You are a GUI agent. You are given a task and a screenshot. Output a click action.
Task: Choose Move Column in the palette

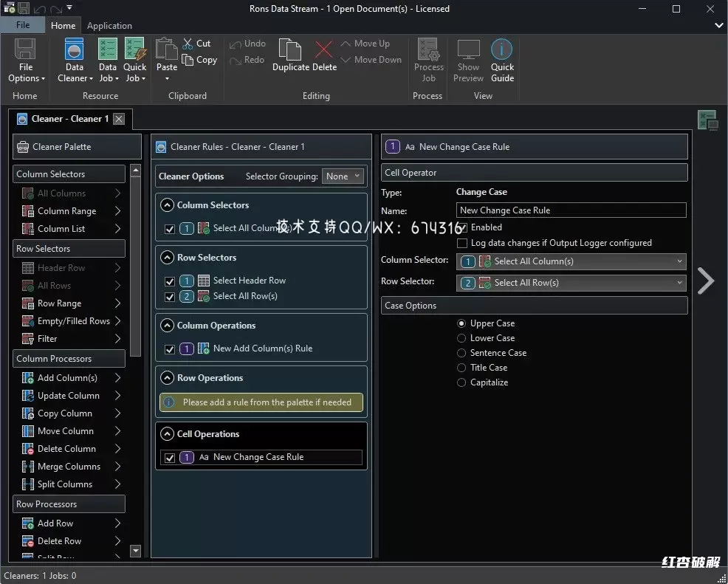(71, 431)
